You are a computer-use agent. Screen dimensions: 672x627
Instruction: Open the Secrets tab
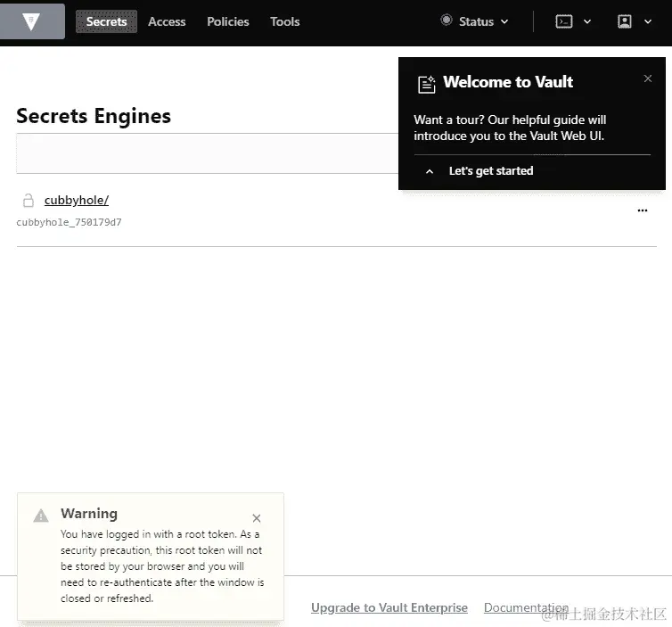pos(106,21)
